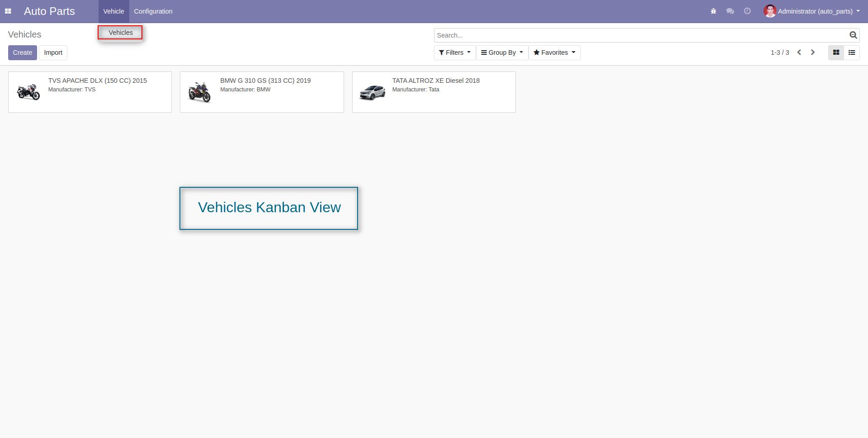Expand the Filters dropdown

point(455,52)
